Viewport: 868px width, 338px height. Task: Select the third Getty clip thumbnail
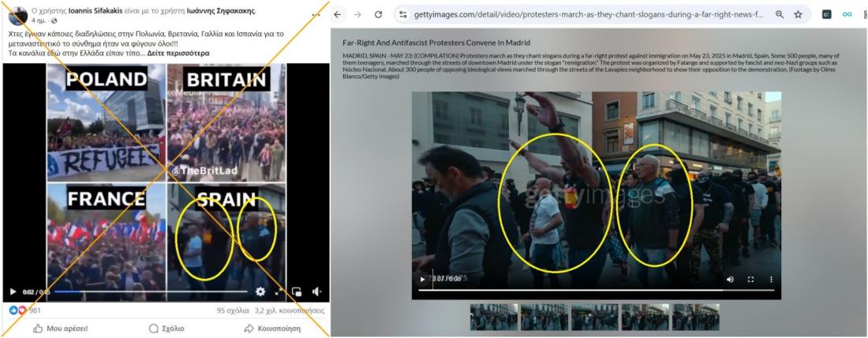point(594,317)
